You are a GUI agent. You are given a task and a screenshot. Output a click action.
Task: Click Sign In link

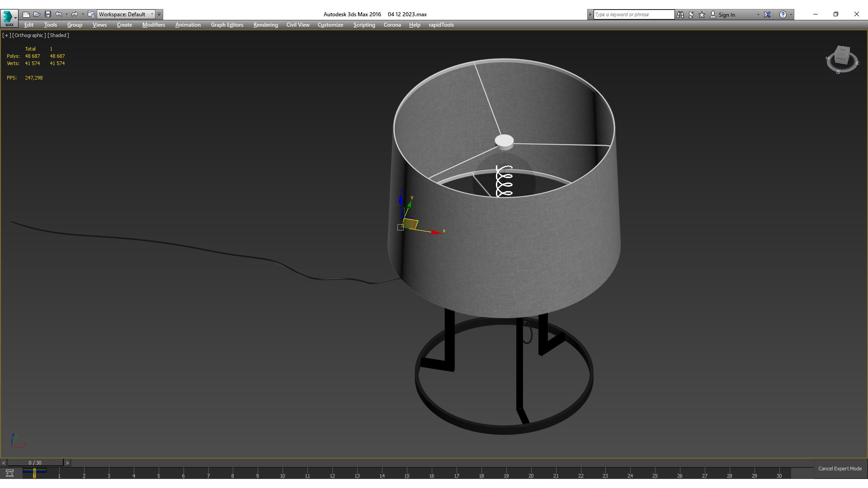(x=726, y=14)
